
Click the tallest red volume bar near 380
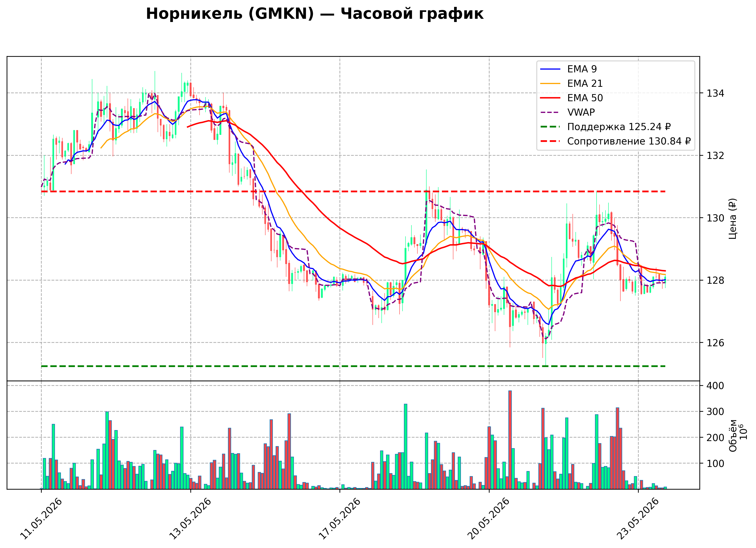[x=510, y=440]
